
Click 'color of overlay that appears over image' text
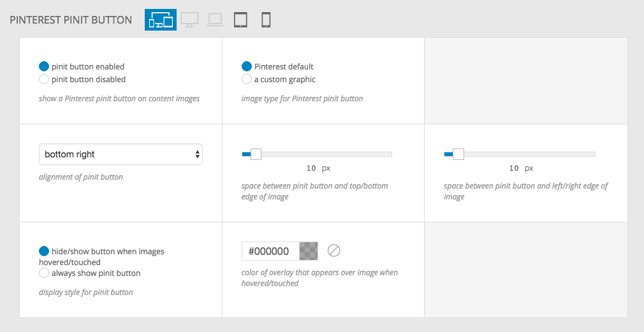click(319, 278)
